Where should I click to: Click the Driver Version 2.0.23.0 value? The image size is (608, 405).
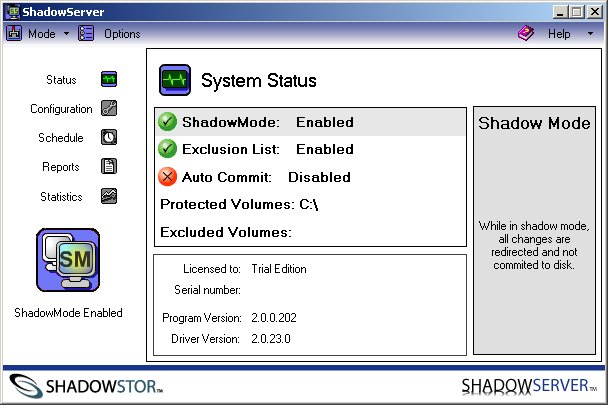271,339
